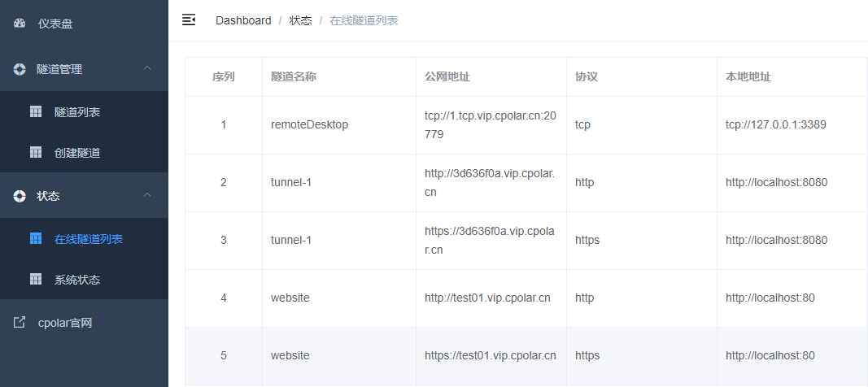
Task: Click the dashboard gauge icon beside 仪表盘
Action: coord(20,24)
